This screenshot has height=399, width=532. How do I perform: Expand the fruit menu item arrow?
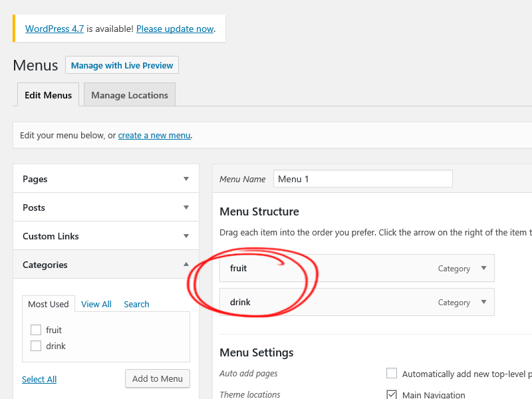tap(484, 268)
